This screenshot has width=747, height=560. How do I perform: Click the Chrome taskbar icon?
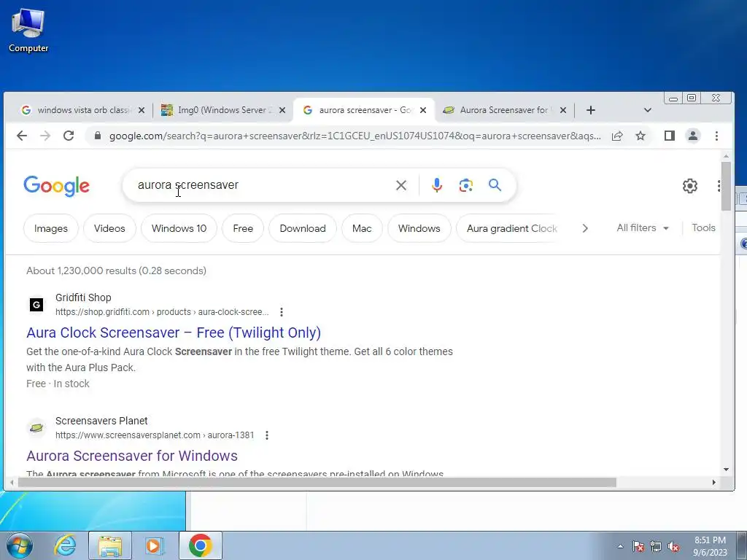pos(200,545)
